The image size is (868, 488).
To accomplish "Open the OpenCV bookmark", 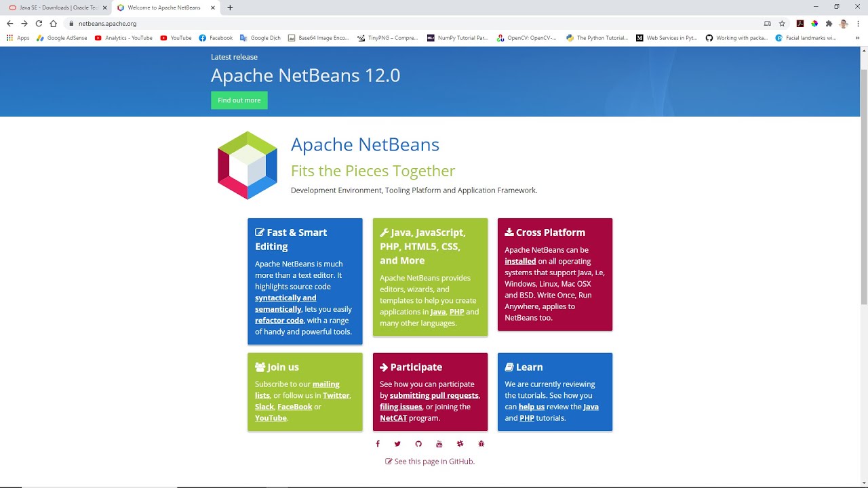I will [527, 38].
